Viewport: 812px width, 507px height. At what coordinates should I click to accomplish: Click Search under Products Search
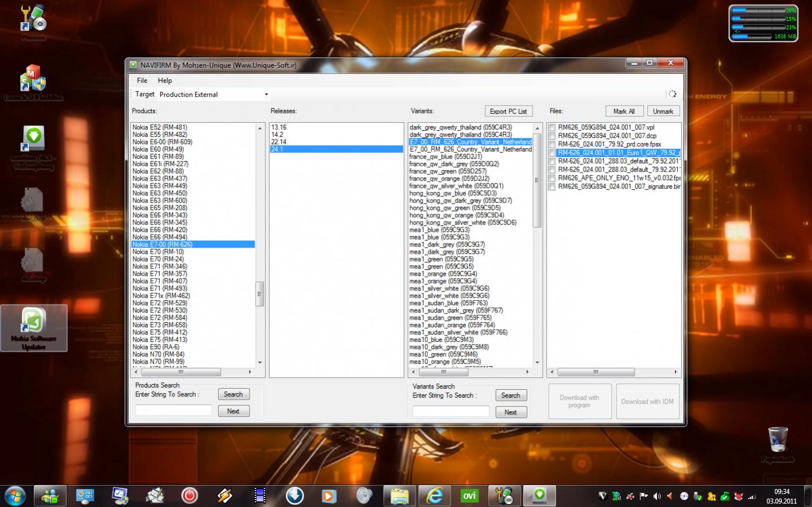pyautogui.click(x=234, y=394)
